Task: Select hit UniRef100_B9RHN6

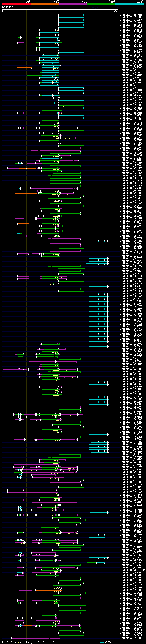Action: (x=131, y=15)
